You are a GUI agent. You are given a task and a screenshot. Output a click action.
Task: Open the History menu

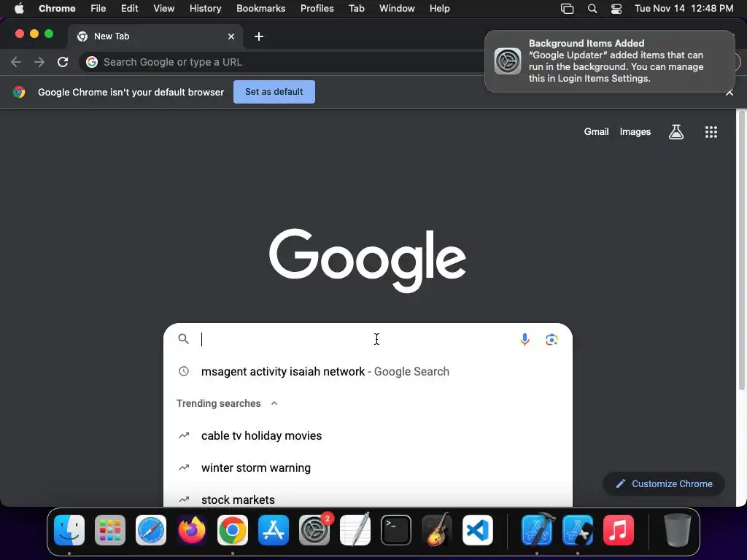205,9
